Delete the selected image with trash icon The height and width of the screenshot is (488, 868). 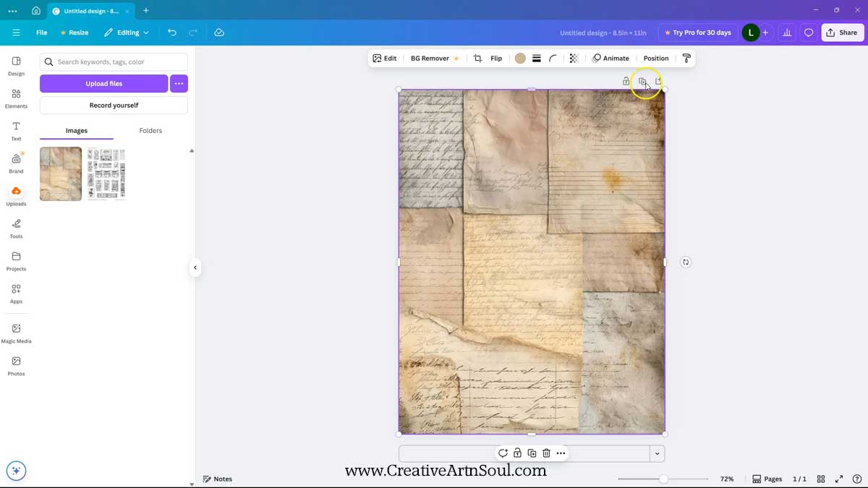pyautogui.click(x=546, y=453)
